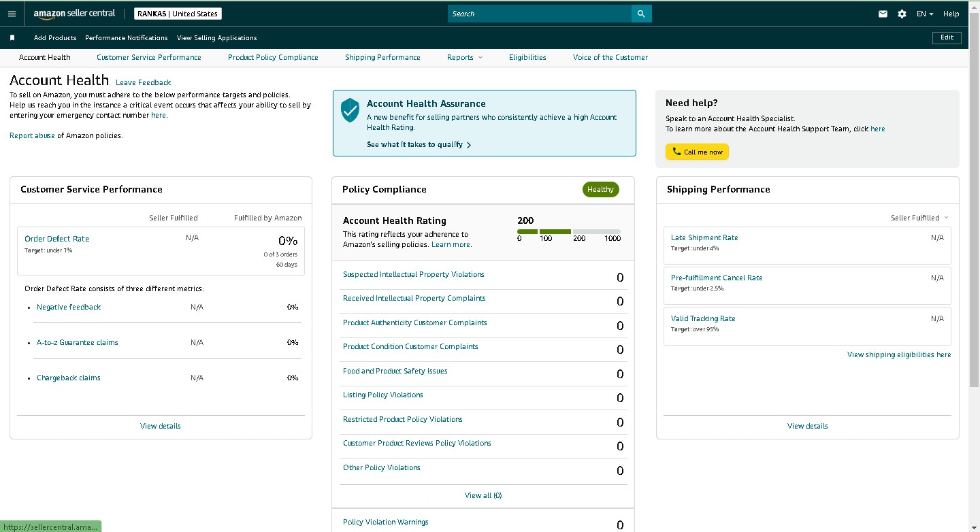Image resolution: width=980 pixels, height=532 pixels.
Task: Click the Call me now button
Action: (697, 152)
